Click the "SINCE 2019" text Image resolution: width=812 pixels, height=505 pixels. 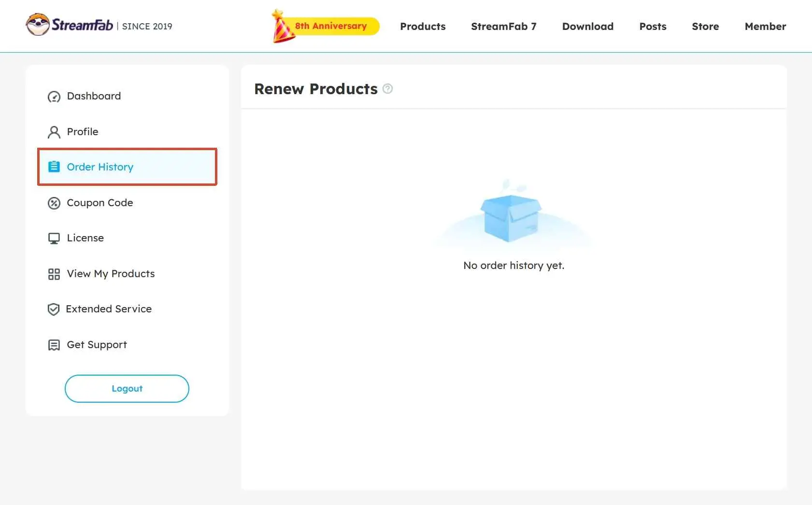point(147,27)
